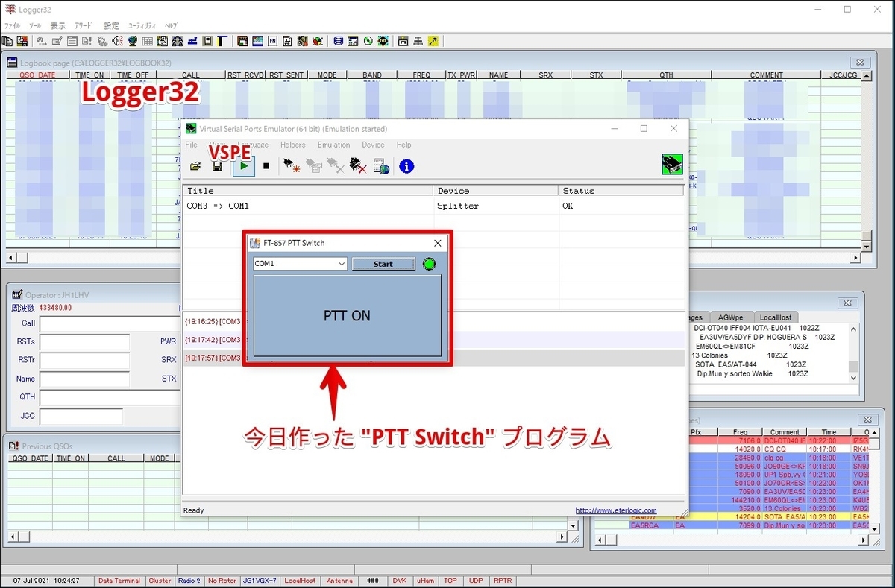
Task: Click the Call input field in the Operator panel
Action: coord(110,323)
